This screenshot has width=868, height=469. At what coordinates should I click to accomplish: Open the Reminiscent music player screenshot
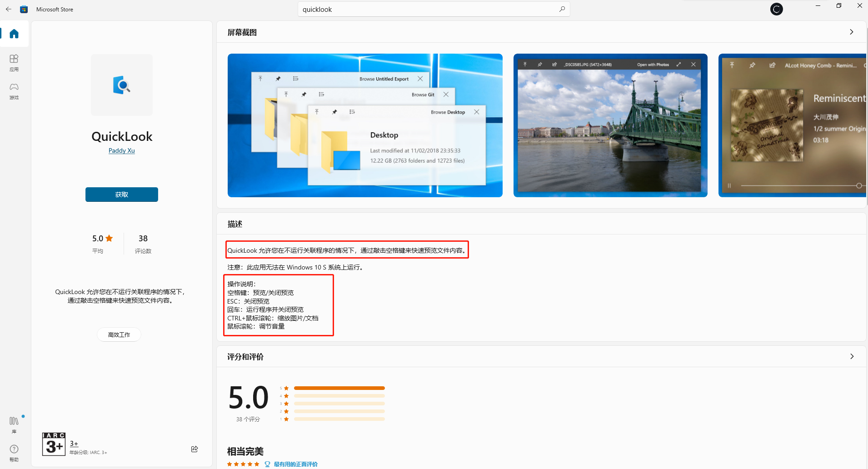click(792, 125)
